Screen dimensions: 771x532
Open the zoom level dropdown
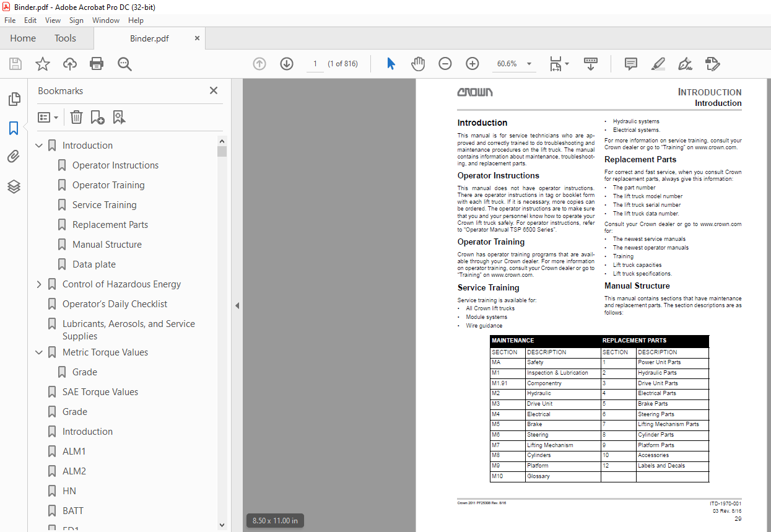tap(529, 64)
